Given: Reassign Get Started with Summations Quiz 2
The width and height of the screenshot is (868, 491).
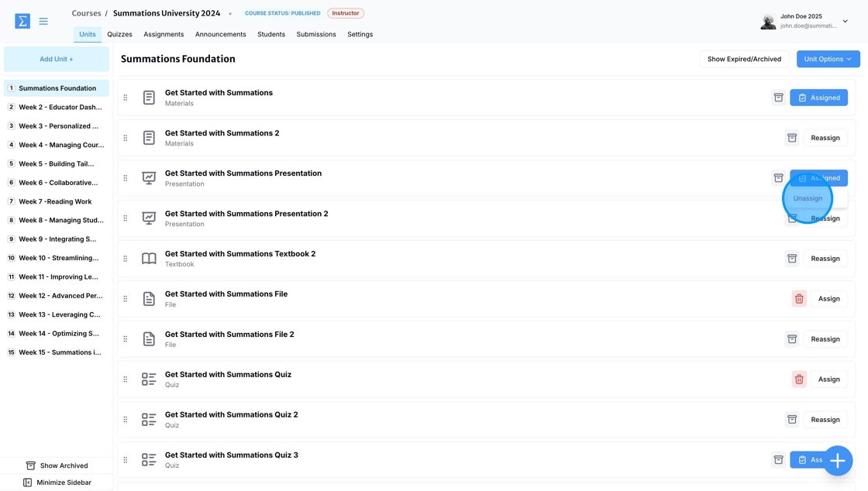Looking at the screenshot, I should click(825, 420).
